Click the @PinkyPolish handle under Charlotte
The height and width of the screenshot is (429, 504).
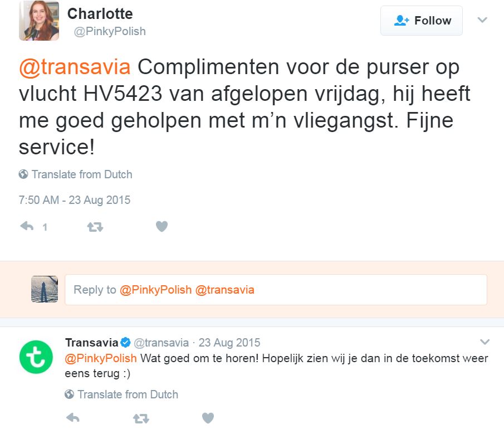pos(110,31)
